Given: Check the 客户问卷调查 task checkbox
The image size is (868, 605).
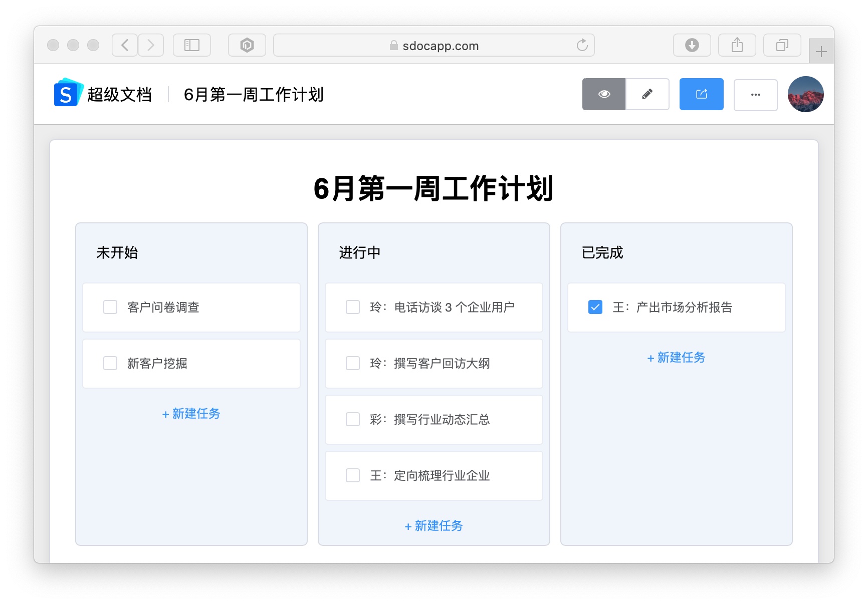Looking at the screenshot, I should [110, 307].
